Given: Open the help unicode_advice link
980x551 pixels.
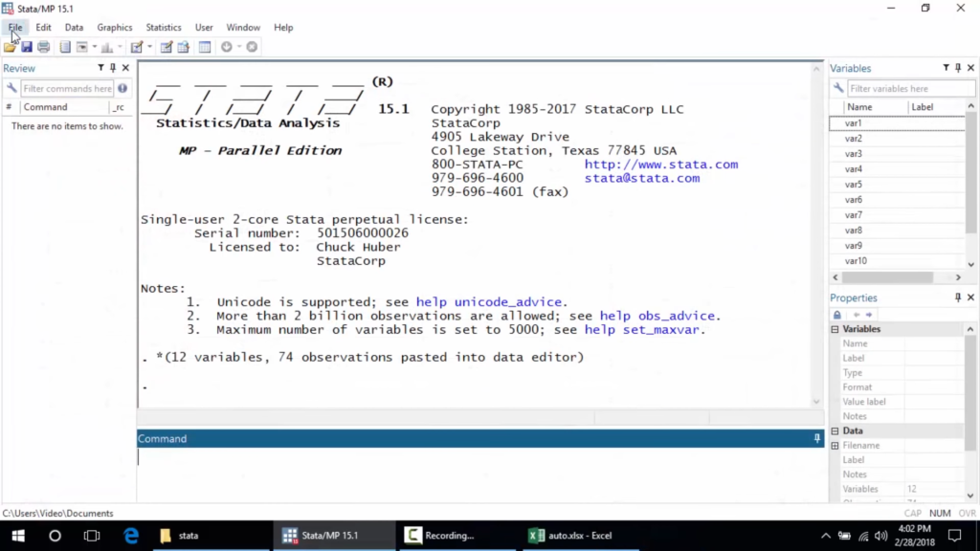Looking at the screenshot, I should pos(489,302).
